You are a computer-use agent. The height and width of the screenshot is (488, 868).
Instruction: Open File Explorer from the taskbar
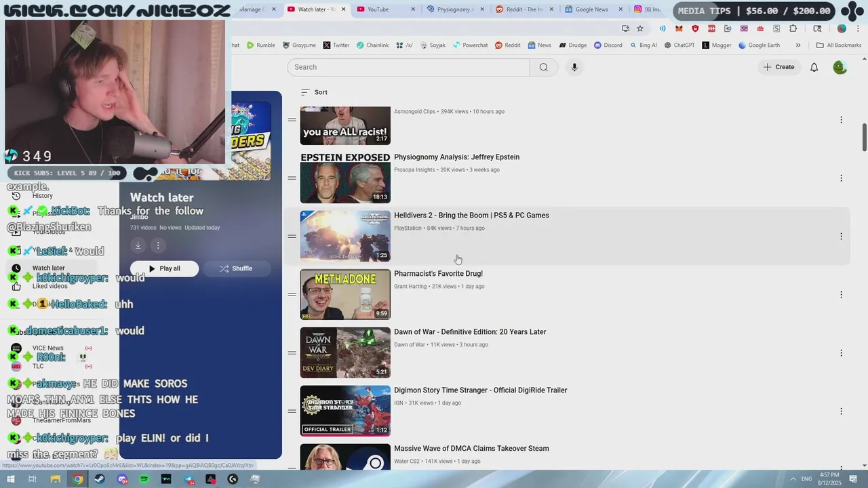56,479
